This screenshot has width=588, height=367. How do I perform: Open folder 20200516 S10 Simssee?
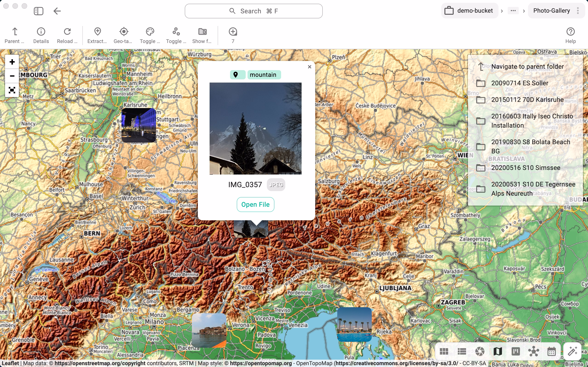[x=525, y=168]
